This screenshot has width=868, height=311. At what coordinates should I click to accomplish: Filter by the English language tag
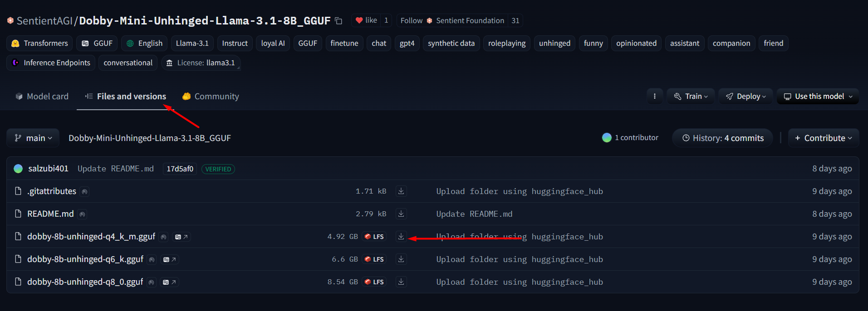(x=144, y=43)
